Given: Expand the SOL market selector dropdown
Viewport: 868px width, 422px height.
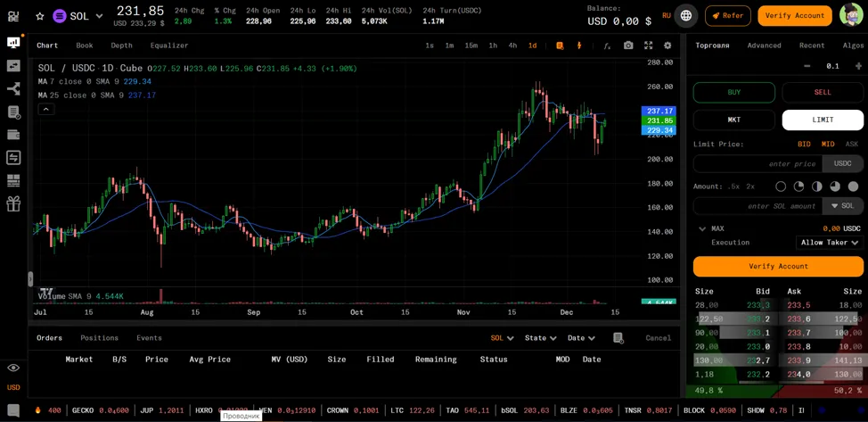Looking at the screenshot, I should click(x=78, y=16).
